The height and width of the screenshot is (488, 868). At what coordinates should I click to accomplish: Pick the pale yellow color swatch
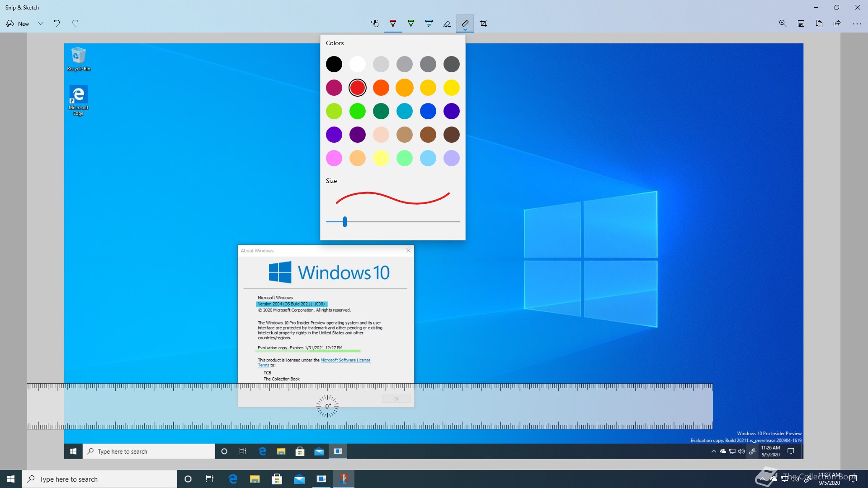point(381,158)
